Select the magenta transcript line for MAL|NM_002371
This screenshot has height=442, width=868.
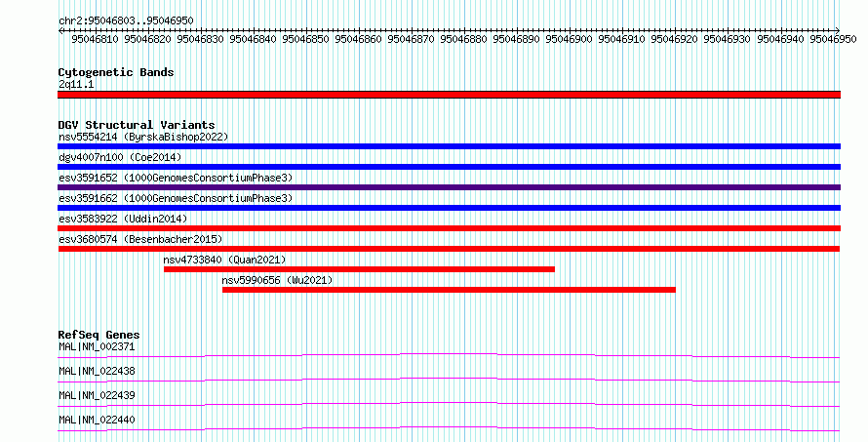click(x=449, y=355)
